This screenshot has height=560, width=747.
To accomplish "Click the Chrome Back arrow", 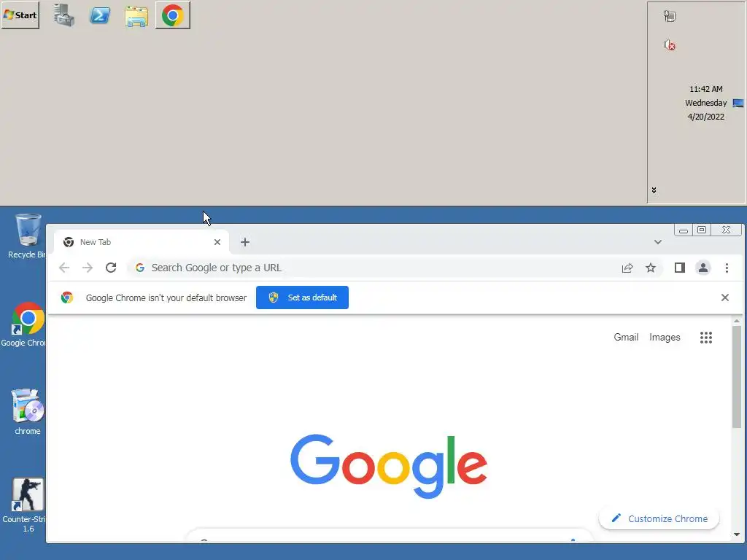I will 64,268.
